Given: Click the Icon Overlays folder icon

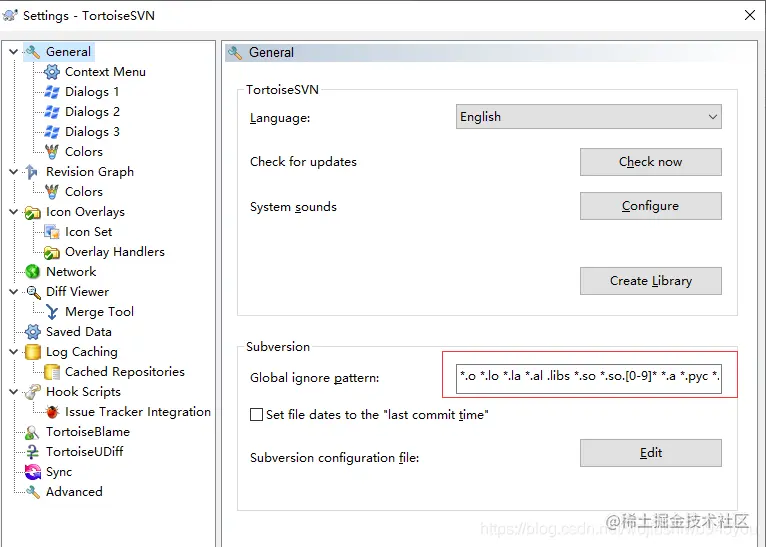Looking at the screenshot, I should [33, 212].
